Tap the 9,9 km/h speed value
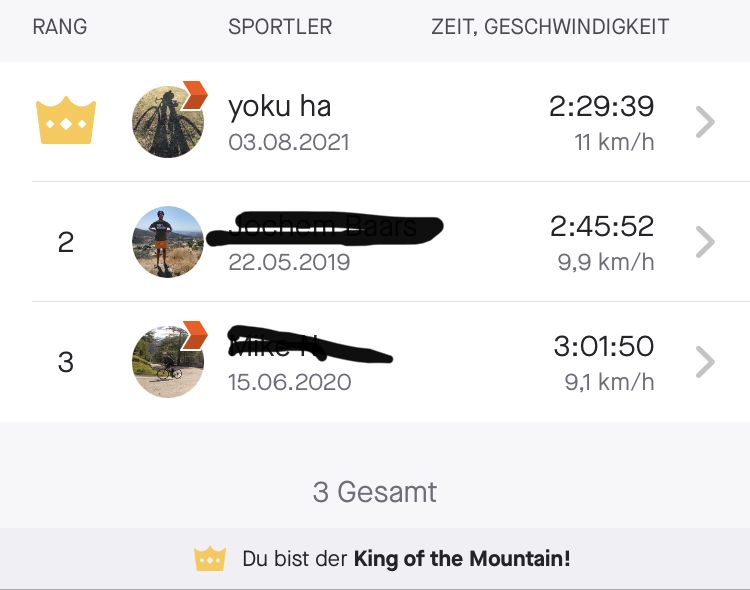 (x=606, y=262)
